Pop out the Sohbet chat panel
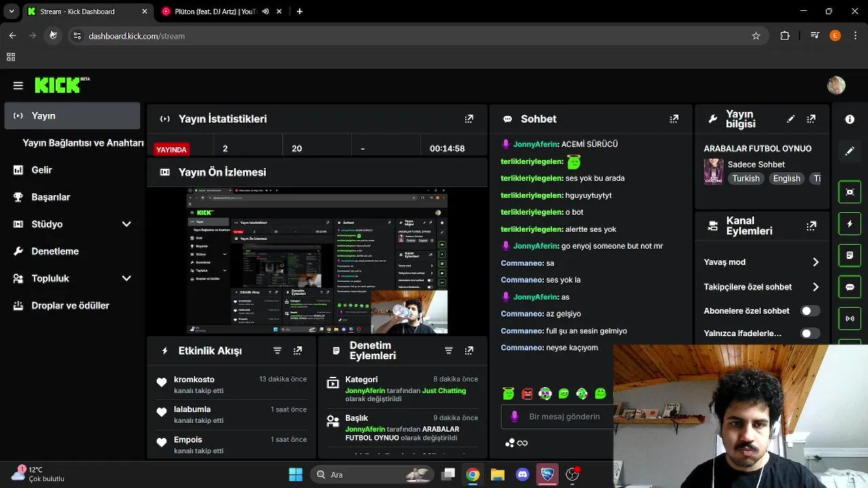This screenshot has width=868, height=488. coord(674,119)
